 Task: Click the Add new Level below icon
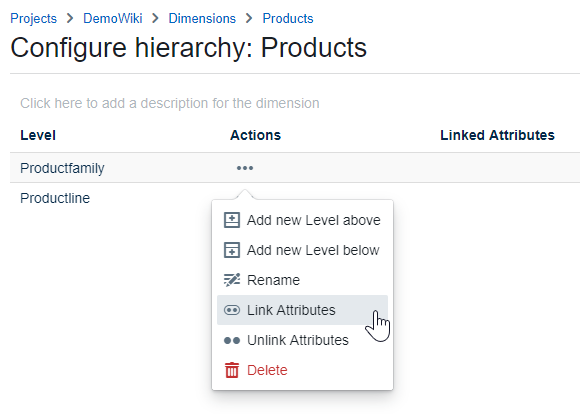click(x=232, y=250)
